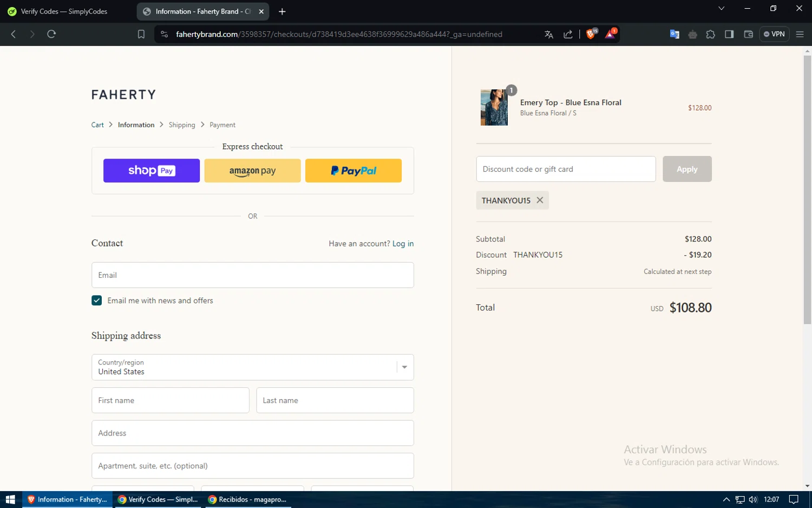Check out with PayPal
Viewport: 812px width, 508px height.
(353, 171)
